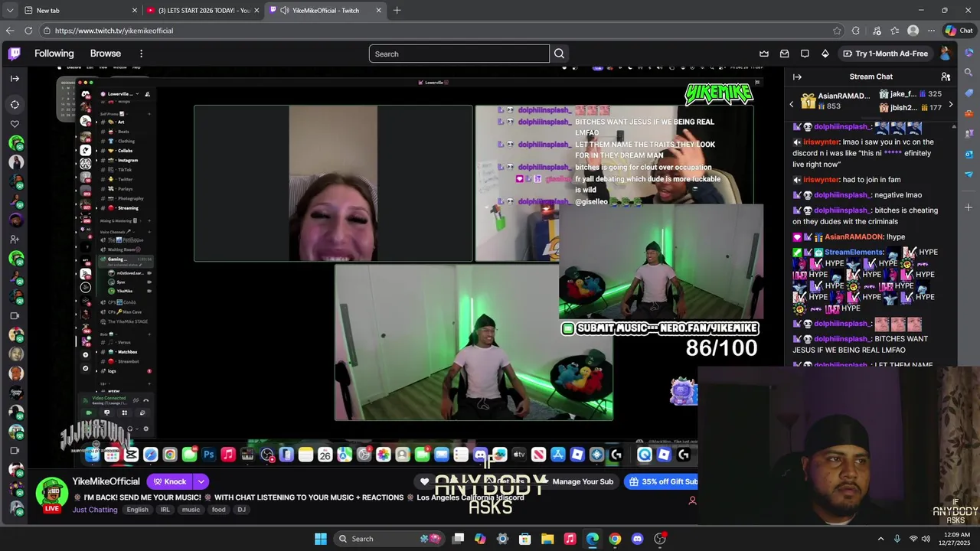Switch to YikeMikeOfficial - Twitch tab
The image size is (980, 551).
[325, 10]
